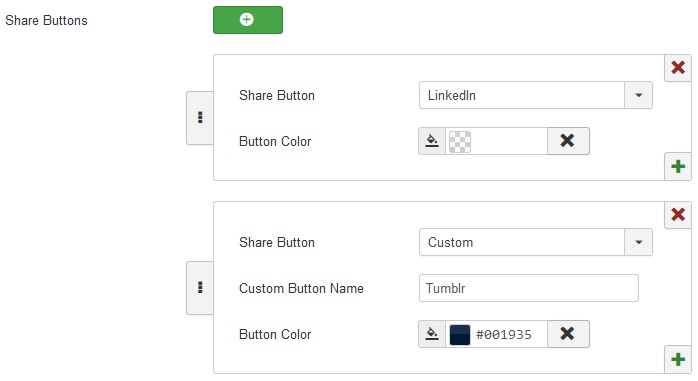
Task: Click the Button Color label in Tumblr row
Action: point(275,334)
